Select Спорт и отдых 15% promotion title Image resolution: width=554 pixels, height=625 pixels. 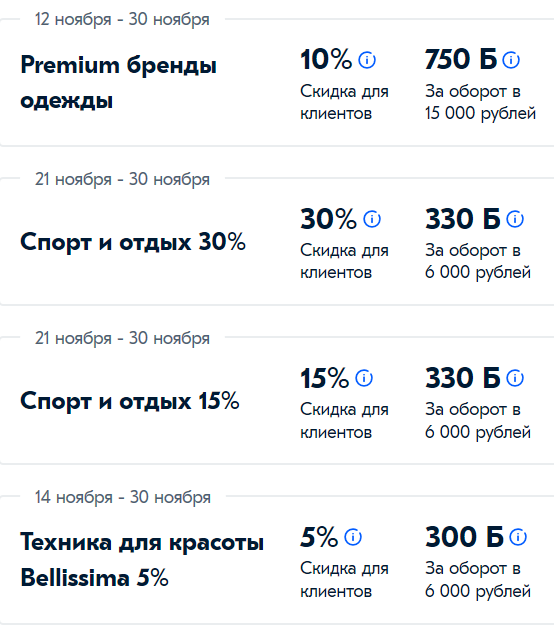[130, 401]
